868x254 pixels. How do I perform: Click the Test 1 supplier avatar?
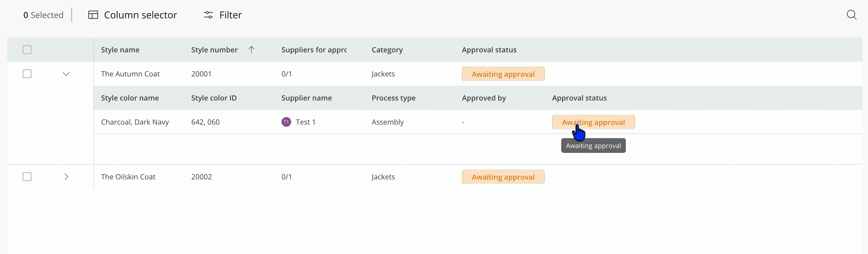click(x=286, y=122)
